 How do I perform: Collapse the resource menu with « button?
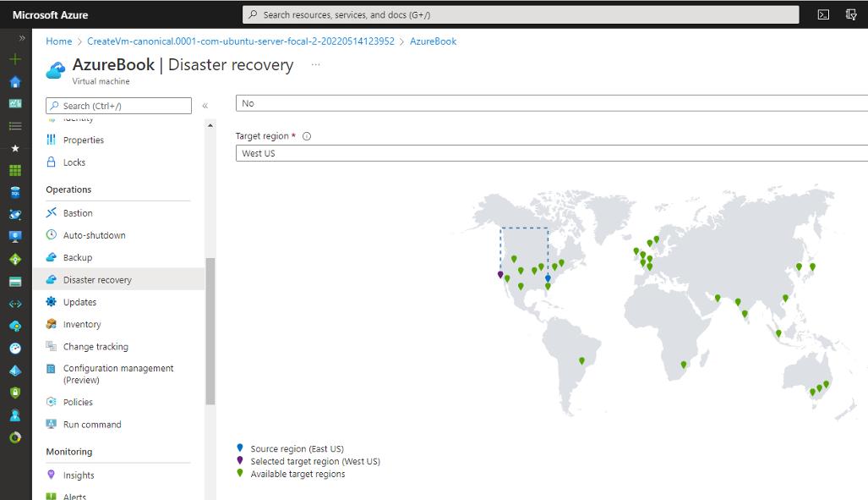point(205,106)
